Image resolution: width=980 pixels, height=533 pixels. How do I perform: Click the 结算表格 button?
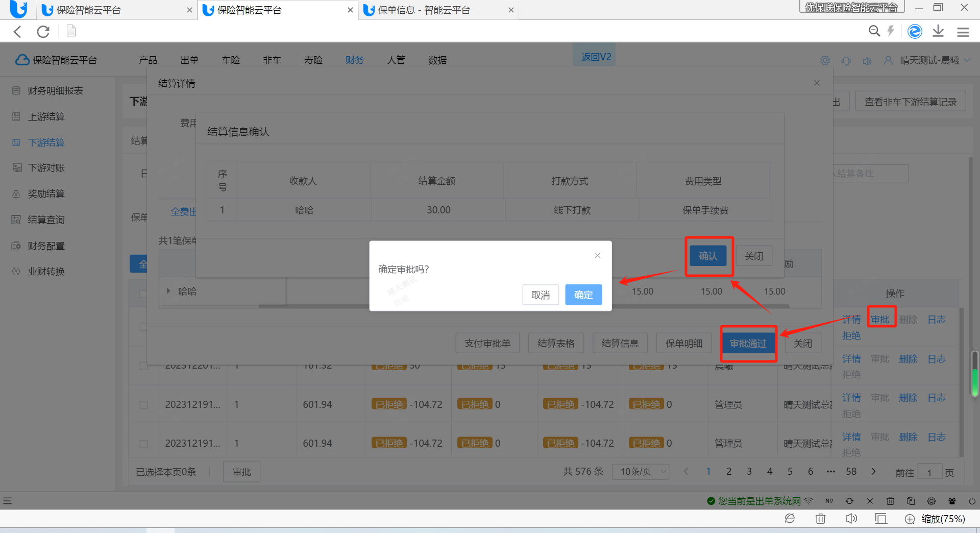pos(556,344)
